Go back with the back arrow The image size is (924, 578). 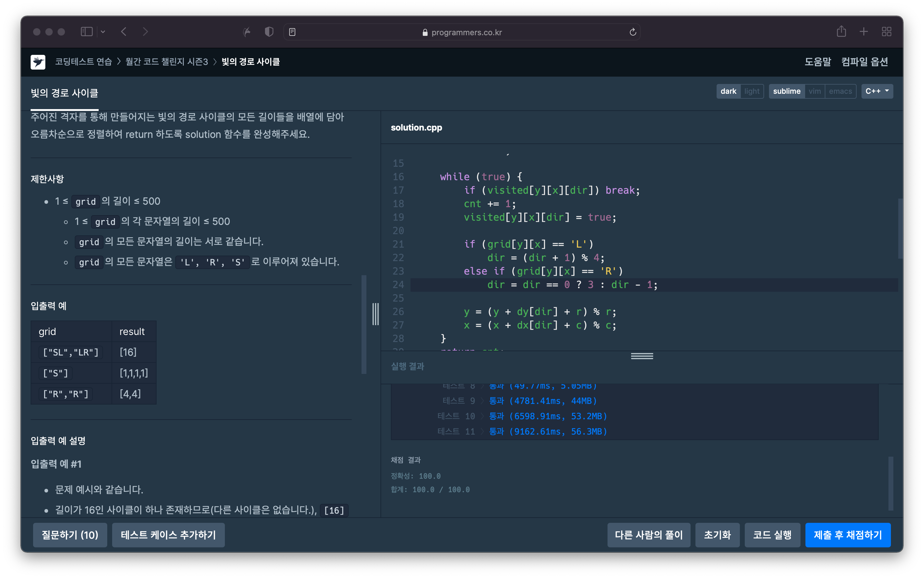[123, 32]
